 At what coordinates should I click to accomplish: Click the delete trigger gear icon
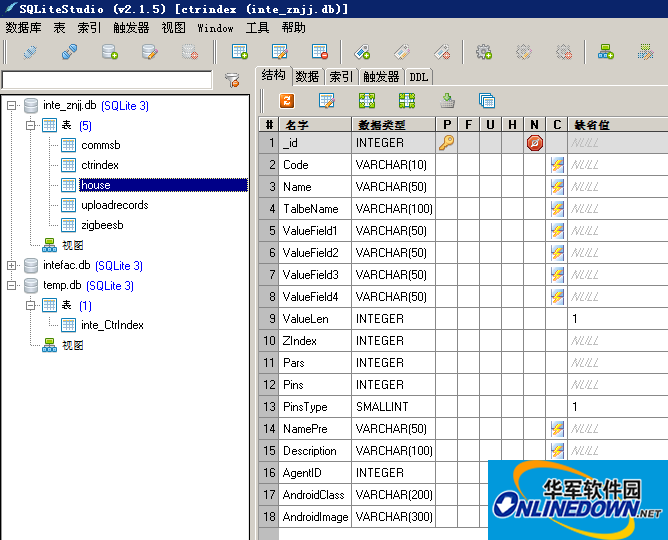564,52
